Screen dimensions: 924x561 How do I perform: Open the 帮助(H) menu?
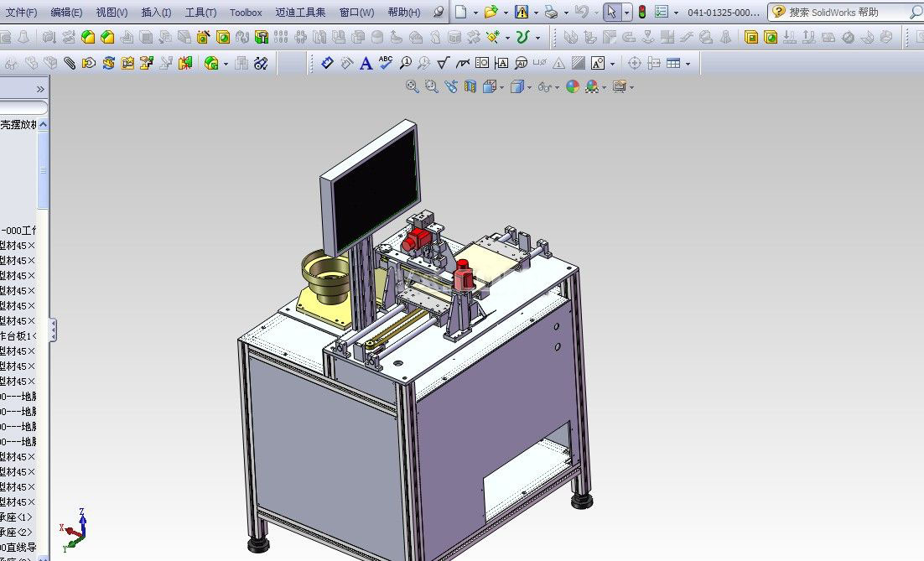point(404,13)
